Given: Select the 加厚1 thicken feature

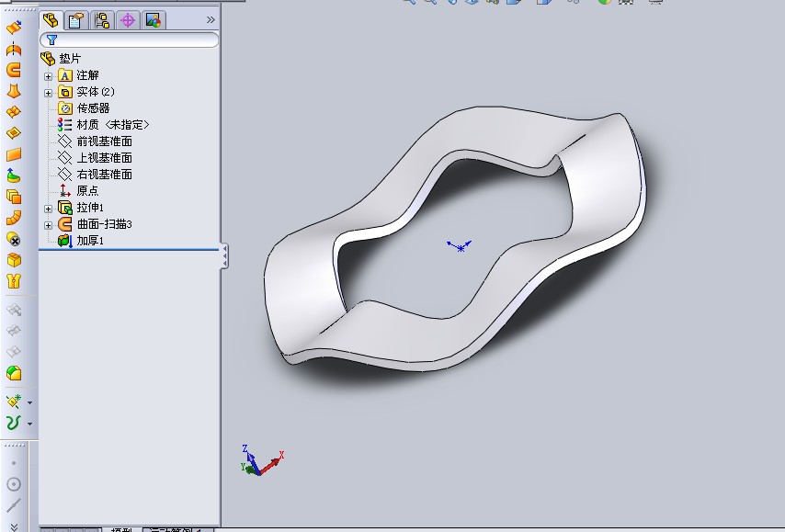Looking at the screenshot, I should coord(81,240).
